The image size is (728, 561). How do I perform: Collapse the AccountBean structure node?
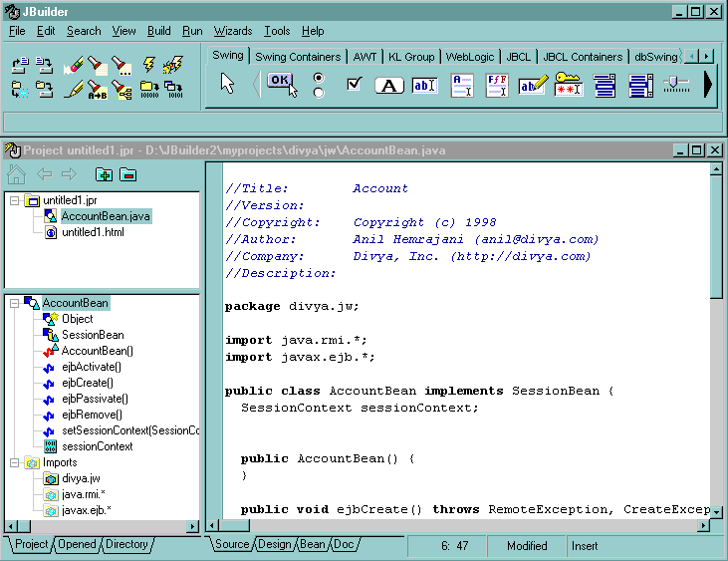(x=14, y=303)
